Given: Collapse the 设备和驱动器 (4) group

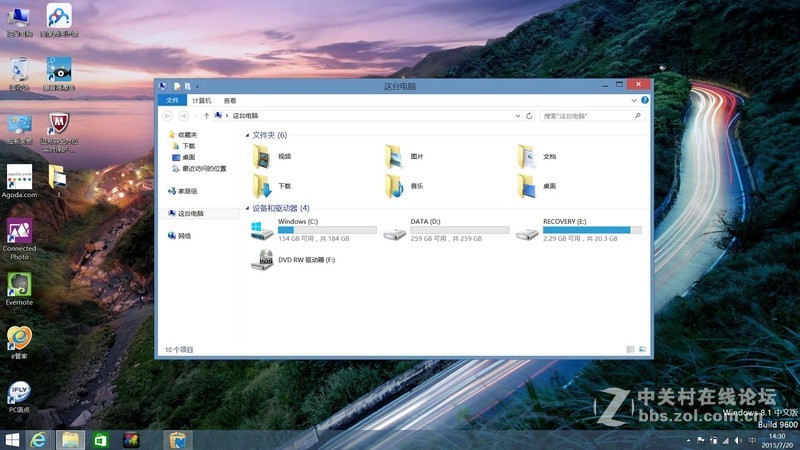Looking at the screenshot, I should point(247,208).
